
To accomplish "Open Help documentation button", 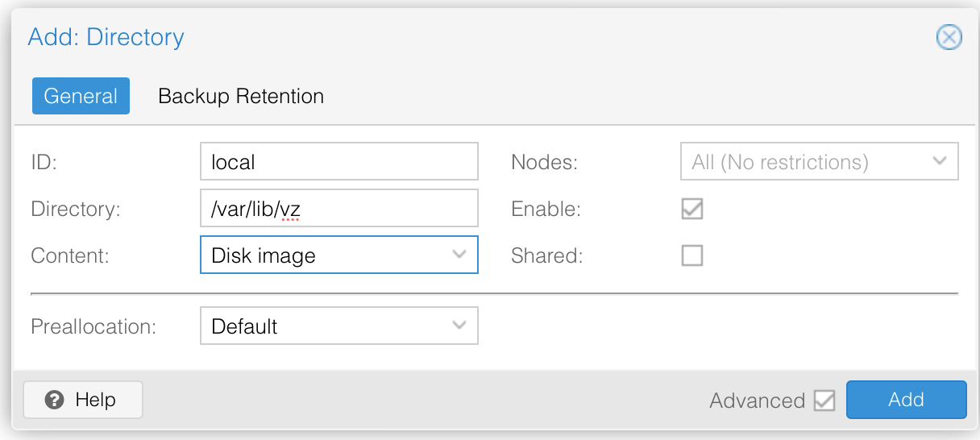I will (x=83, y=400).
